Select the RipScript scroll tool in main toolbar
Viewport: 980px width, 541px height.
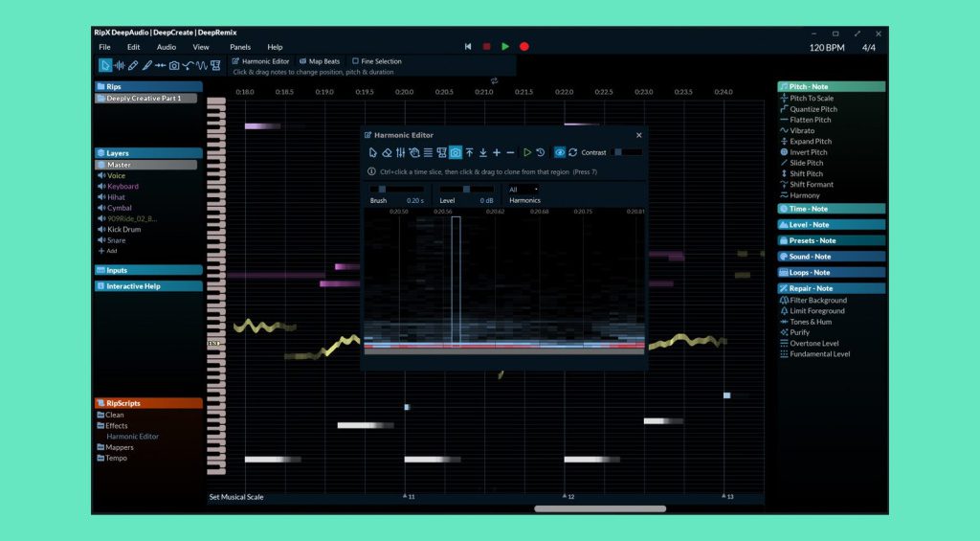click(x=215, y=65)
